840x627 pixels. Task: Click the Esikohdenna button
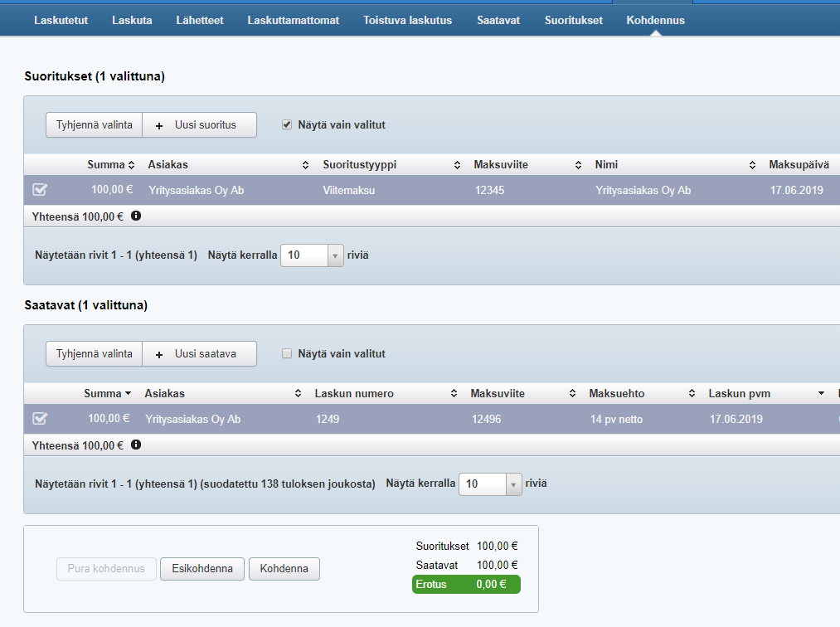[202, 569]
